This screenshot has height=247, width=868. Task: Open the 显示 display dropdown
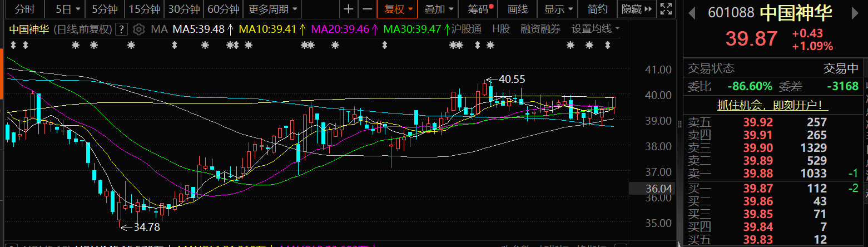(558, 9)
